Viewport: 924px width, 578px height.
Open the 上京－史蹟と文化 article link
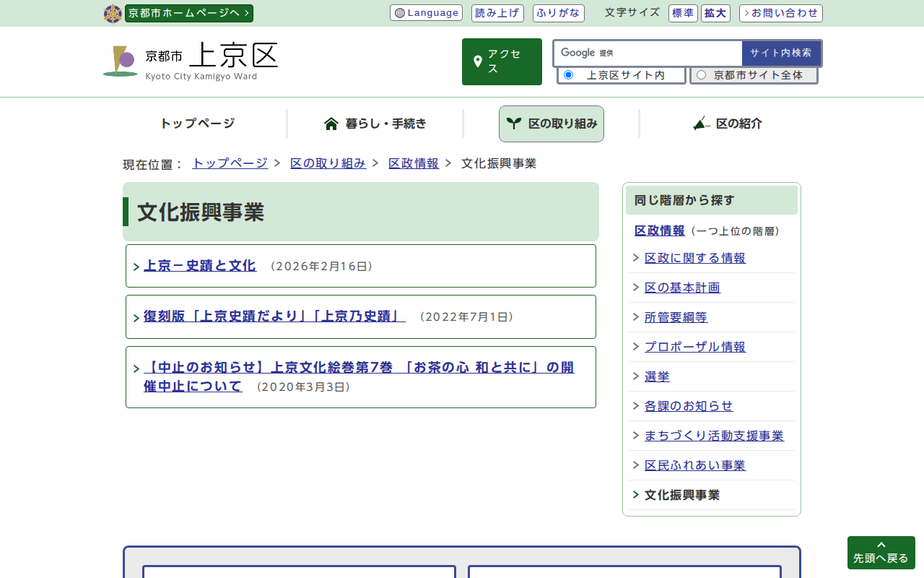click(199, 266)
